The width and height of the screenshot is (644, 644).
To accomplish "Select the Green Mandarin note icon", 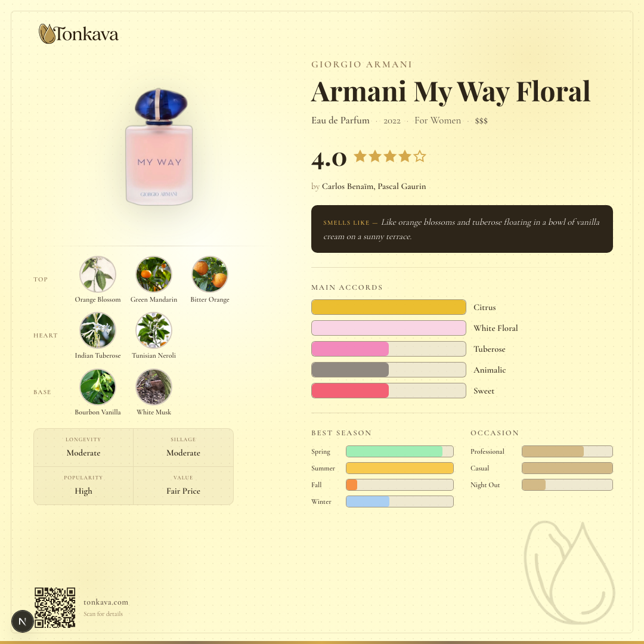I will pyautogui.click(x=154, y=274).
